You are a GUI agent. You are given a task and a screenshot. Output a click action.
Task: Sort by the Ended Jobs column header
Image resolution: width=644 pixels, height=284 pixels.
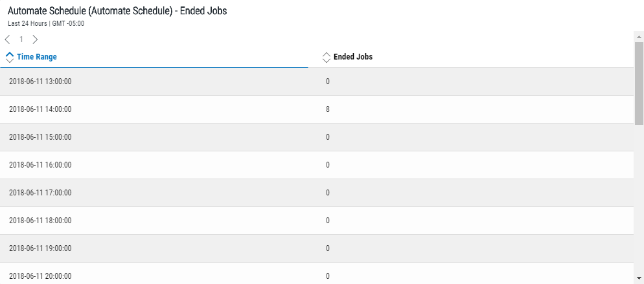click(x=352, y=57)
